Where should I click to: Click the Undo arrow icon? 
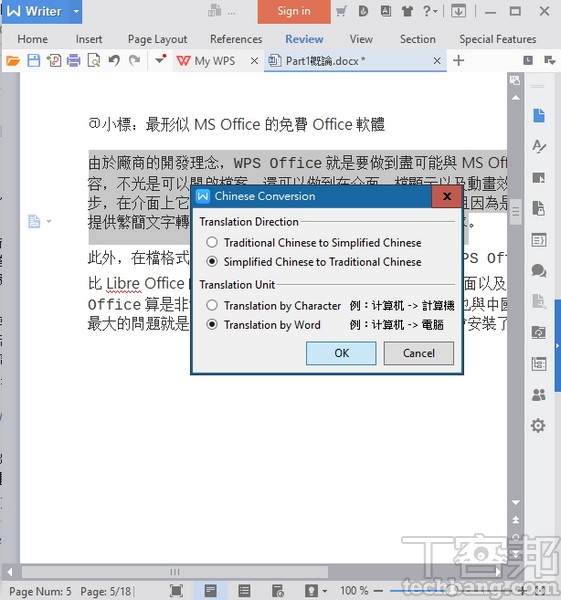114,60
